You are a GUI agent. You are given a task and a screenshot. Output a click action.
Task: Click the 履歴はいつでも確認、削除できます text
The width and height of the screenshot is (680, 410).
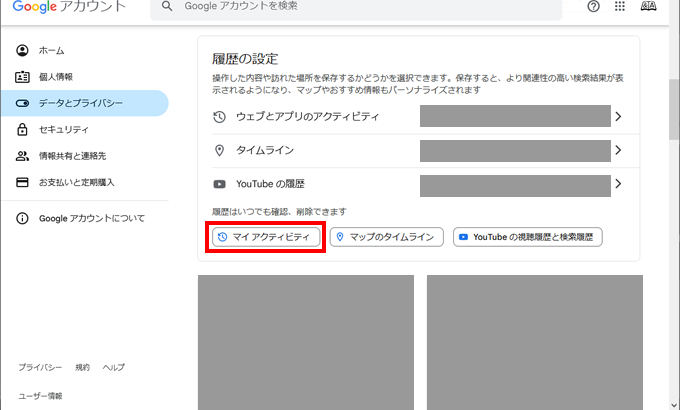pyautogui.click(x=279, y=212)
